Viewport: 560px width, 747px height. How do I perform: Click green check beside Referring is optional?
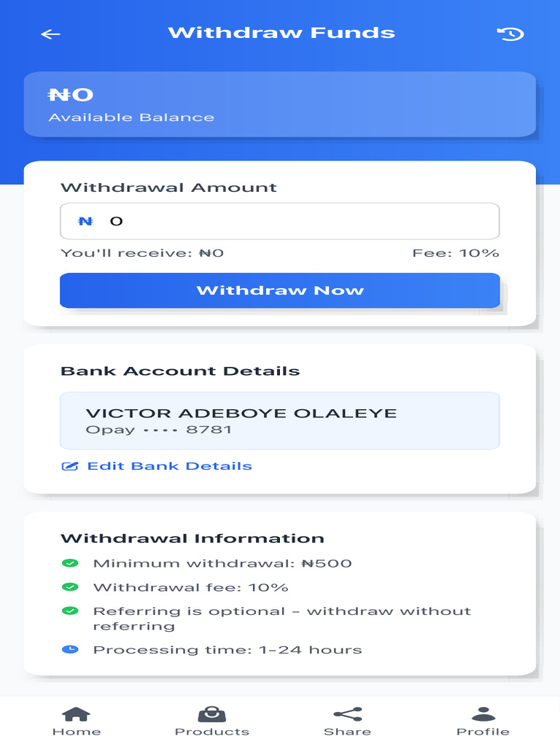point(70,611)
